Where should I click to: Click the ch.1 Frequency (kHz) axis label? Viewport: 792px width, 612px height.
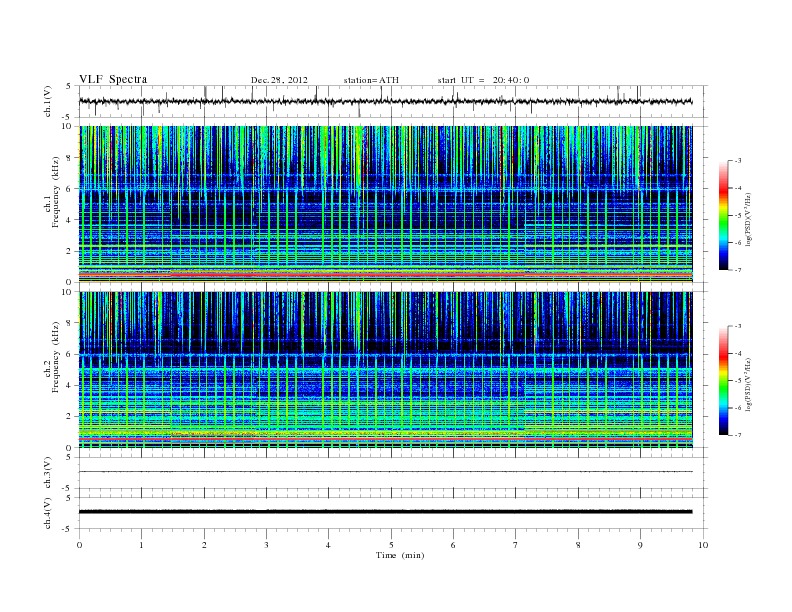click(52, 192)
